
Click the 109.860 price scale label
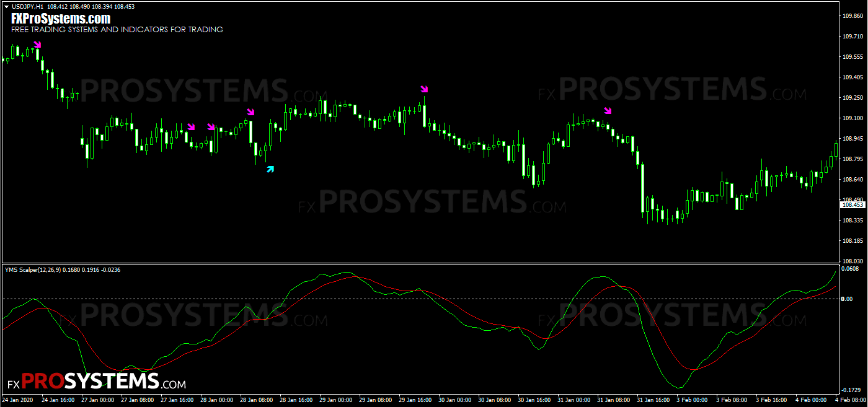click(852, 16)
